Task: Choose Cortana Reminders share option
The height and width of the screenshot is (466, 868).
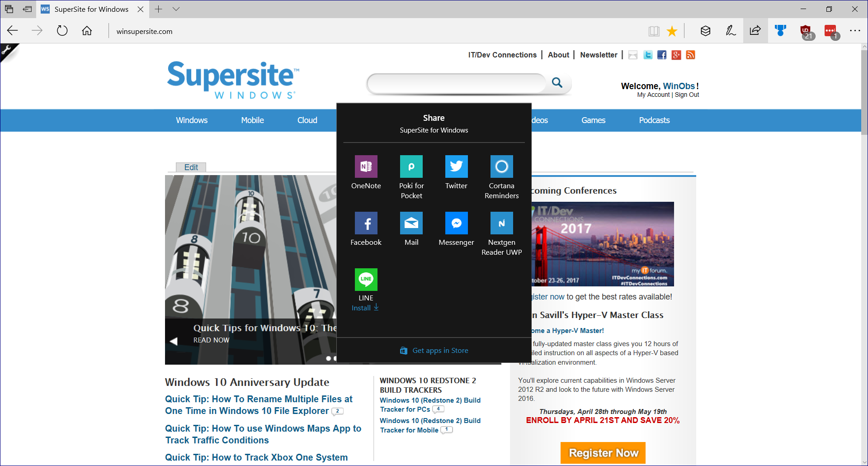Action: tap(501, 167)
